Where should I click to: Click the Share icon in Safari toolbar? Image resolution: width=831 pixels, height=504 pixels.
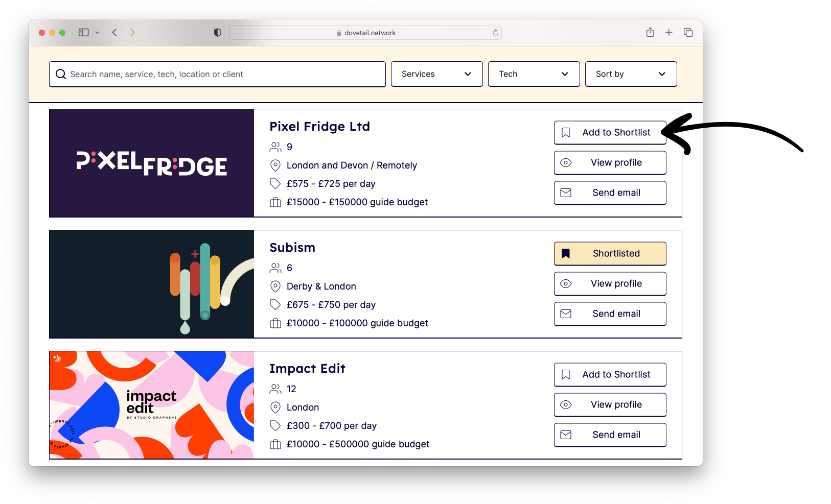pyautogui.click(x=650, y=32)
